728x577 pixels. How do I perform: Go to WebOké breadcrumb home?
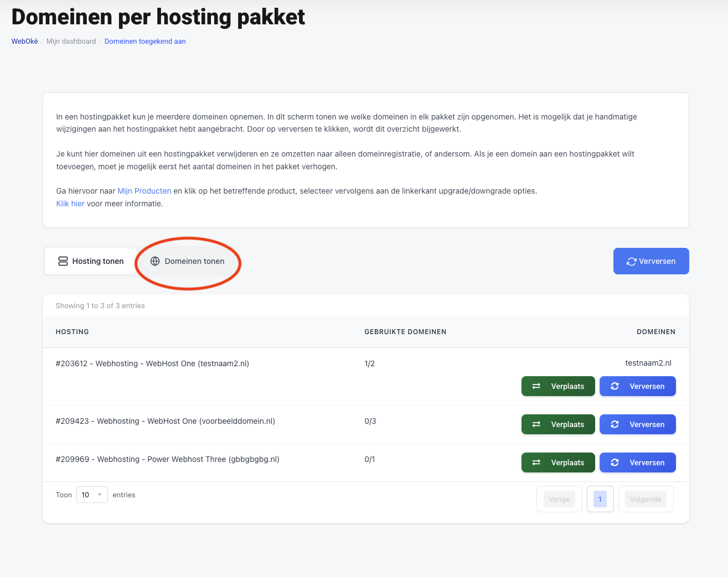(x=24, y=41)
